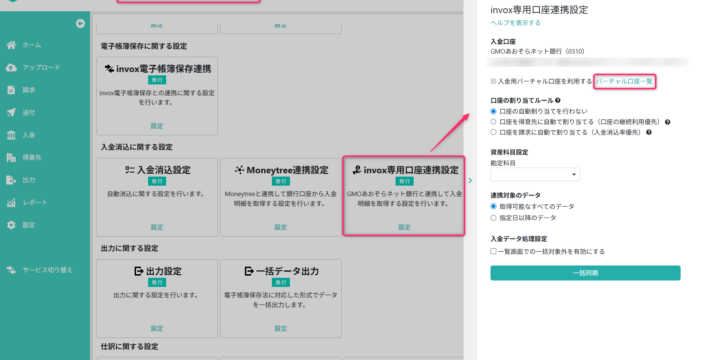Viewport: 720px width, 360px height.
Task: Open 設定 link in 入金消込設定 card
Action: (157, 227)
